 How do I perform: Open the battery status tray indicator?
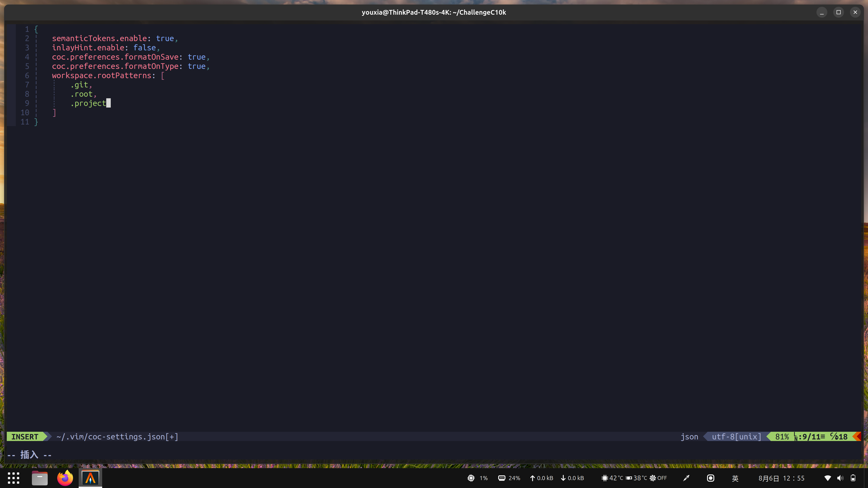(x=854, y=478)
